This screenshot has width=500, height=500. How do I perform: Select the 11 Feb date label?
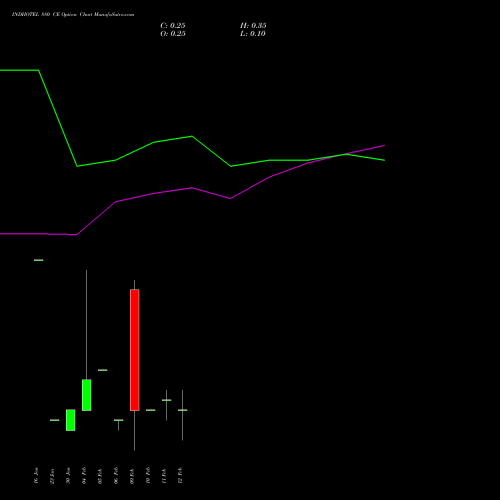tap(164, 476)
